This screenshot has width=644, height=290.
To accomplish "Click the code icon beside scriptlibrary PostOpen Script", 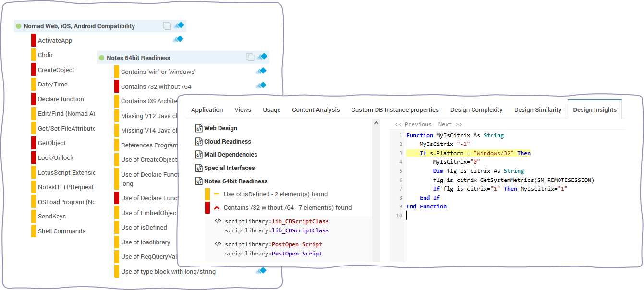I will coord(218,244).
